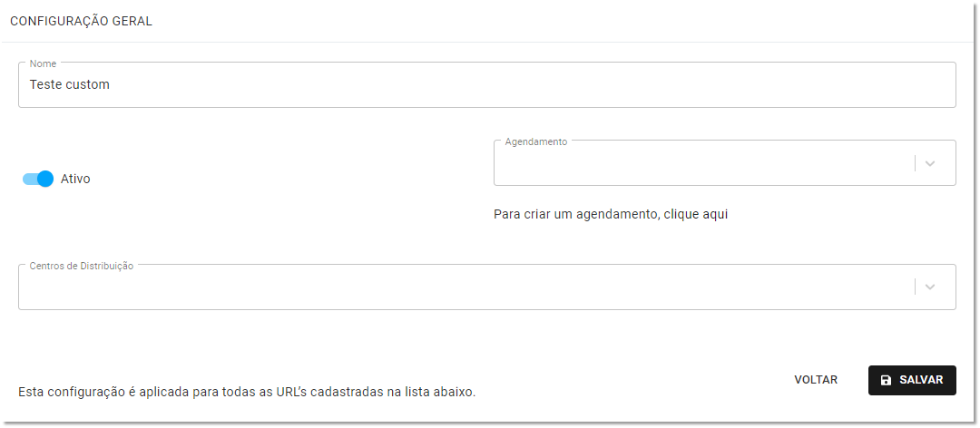Toggle the Ativo switch off
Image resolution: width=980 pixels, height=428 pixels.
tap(38, 179)
